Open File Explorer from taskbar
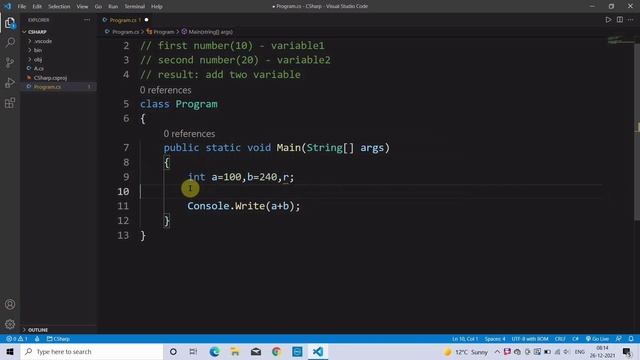 pyautogui.click(x=235, y=351)
